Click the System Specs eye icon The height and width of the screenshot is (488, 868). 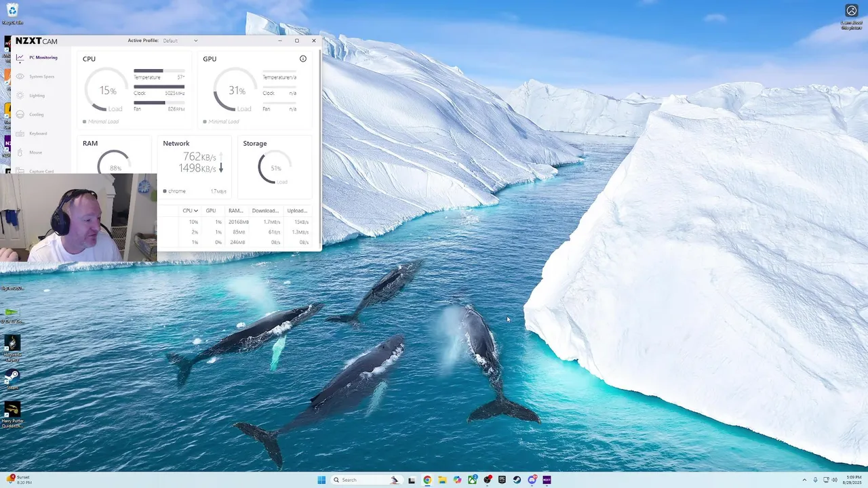[20, 77]
